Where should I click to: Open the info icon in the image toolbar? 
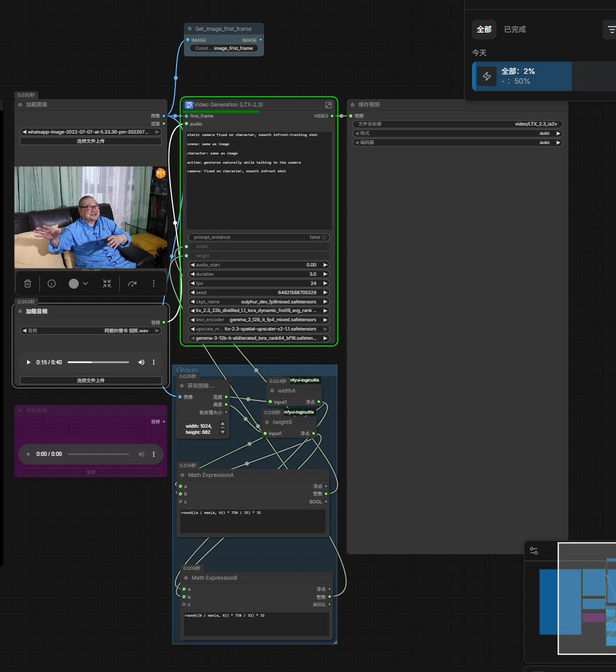(x=52, y=284)
